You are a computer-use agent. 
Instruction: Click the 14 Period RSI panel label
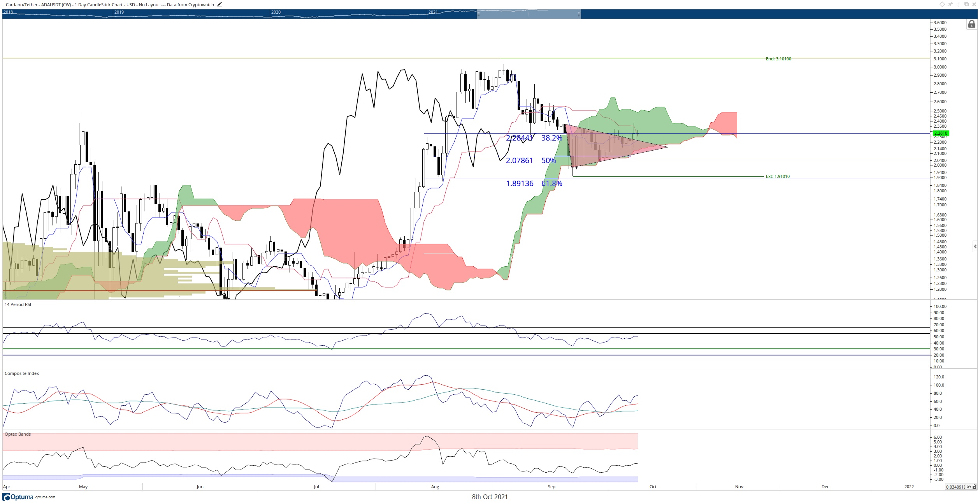[x=18, y=304]
